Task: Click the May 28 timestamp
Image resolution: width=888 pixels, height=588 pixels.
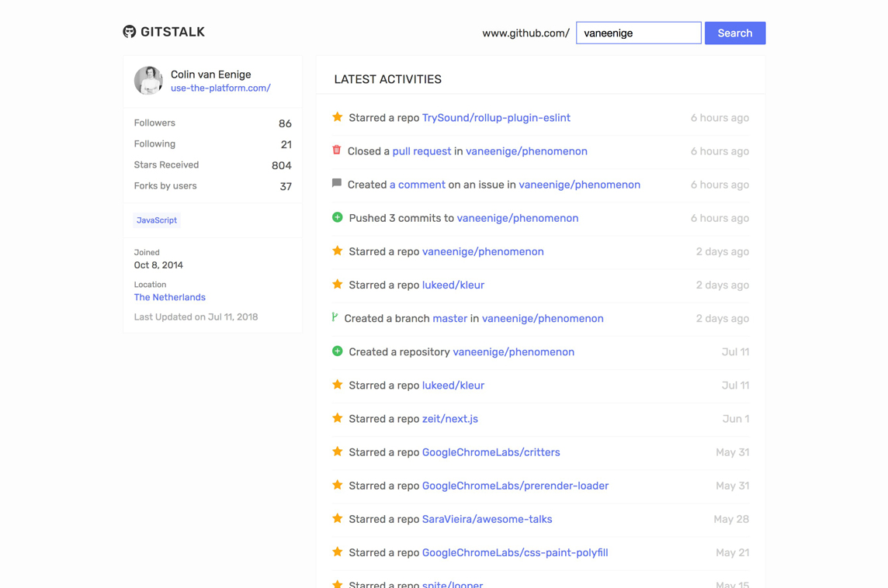Action: [x=731, y=519]
